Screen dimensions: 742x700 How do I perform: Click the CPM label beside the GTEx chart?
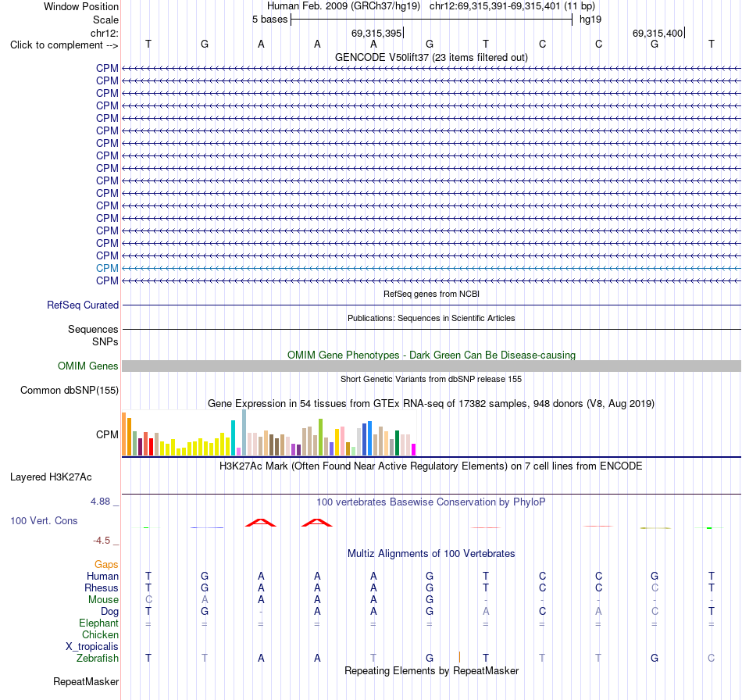tap(107, 435)
